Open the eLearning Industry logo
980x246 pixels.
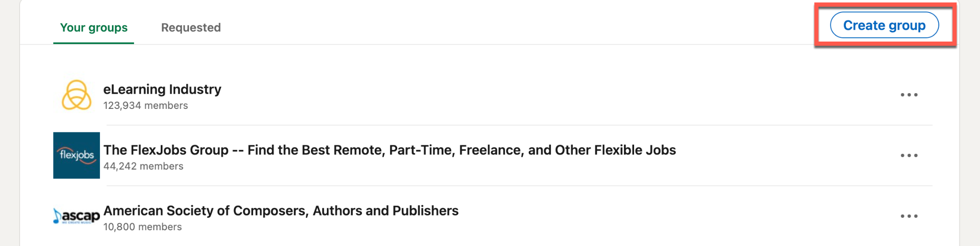[77, 95]
